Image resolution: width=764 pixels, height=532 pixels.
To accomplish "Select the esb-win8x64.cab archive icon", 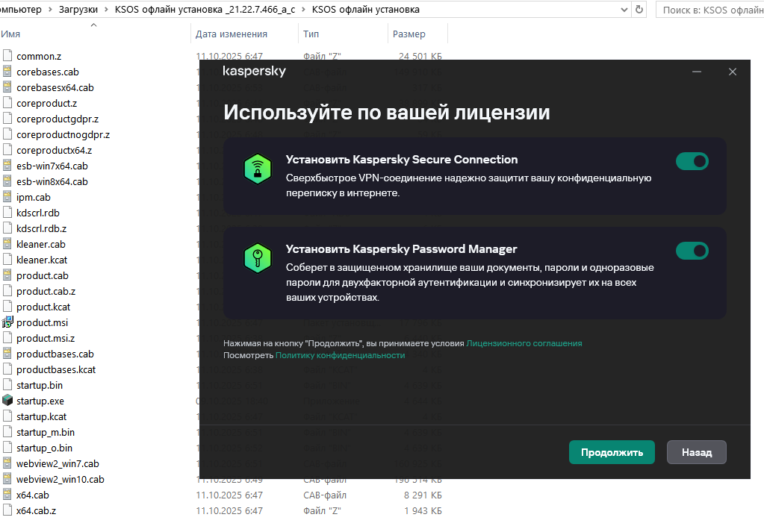I will pos(7,181).
